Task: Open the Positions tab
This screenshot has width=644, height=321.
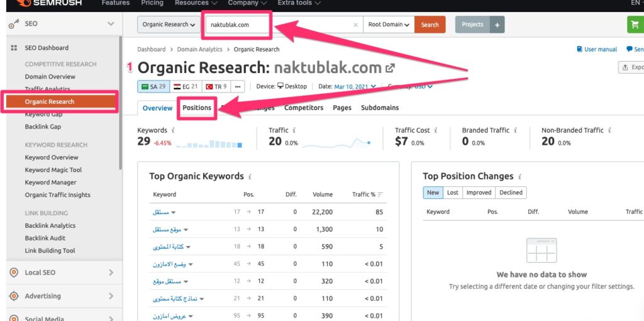Action: click(x=197, y=108)
